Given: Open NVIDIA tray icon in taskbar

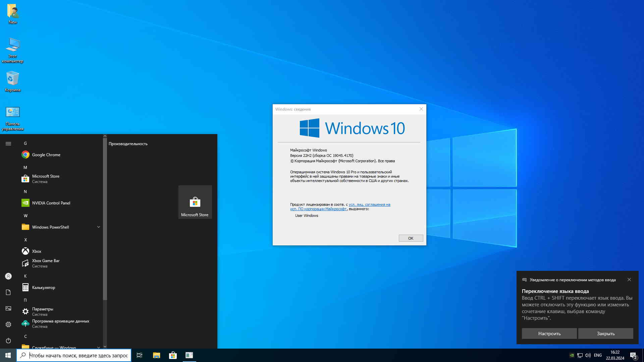Looking at the screenshot, I should point(572,355).
